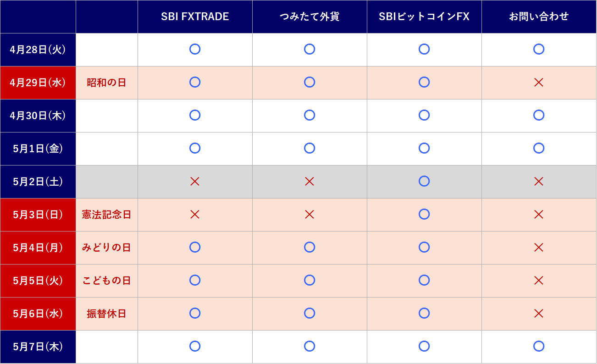Click the SBI FXTRADE circle on 5月4日
Image resolution: width=597 pixels, height=364 pixels.
[x=195, y=247]
